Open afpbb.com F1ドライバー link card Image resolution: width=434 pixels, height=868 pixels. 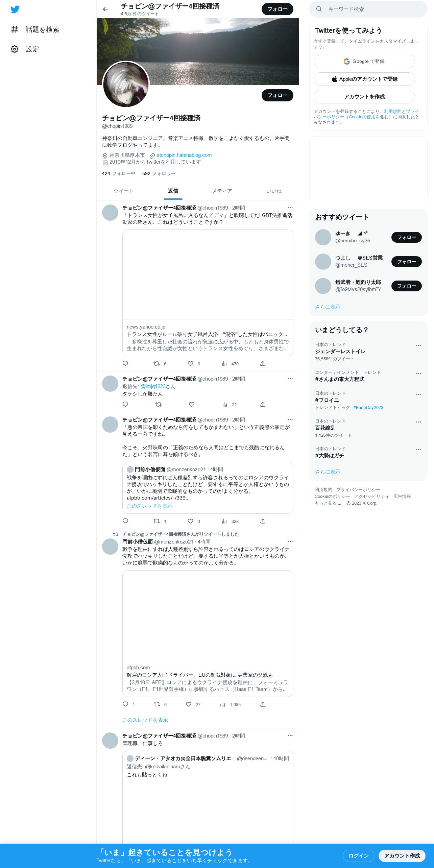pos(208,633)
